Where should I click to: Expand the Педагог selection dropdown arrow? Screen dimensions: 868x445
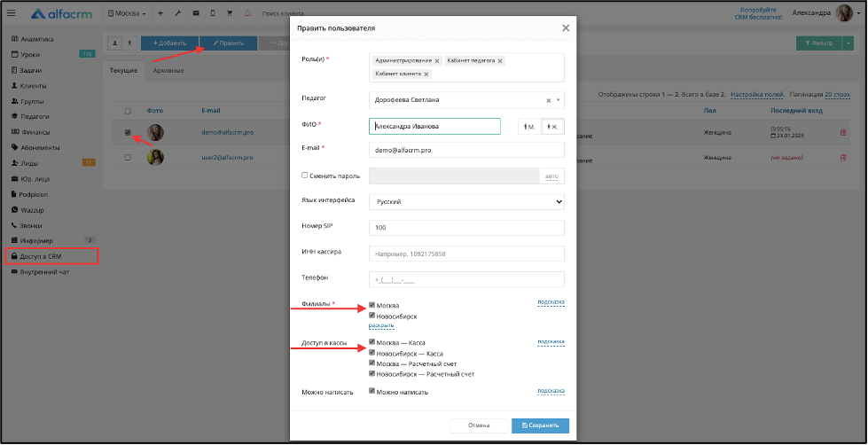(558, 100)
